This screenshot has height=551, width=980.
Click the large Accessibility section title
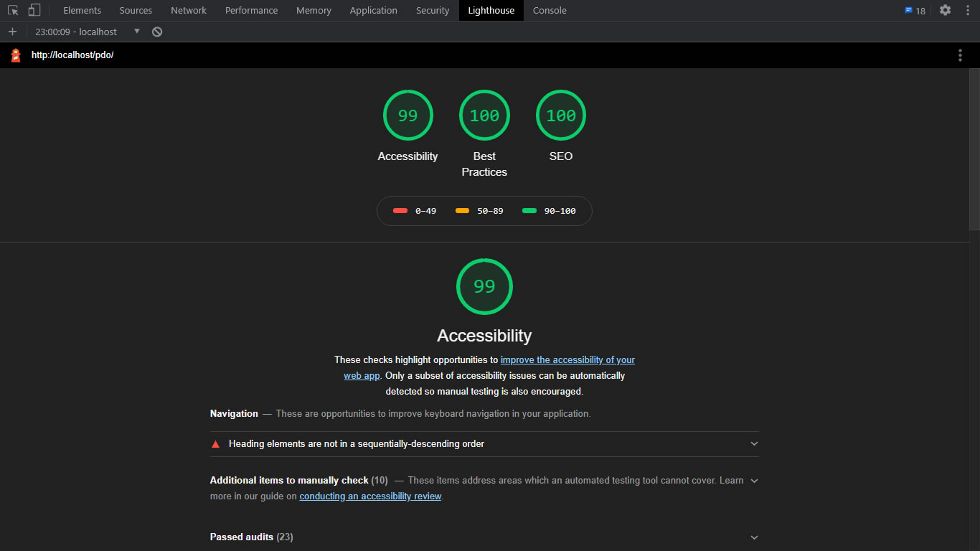(484, 336)
